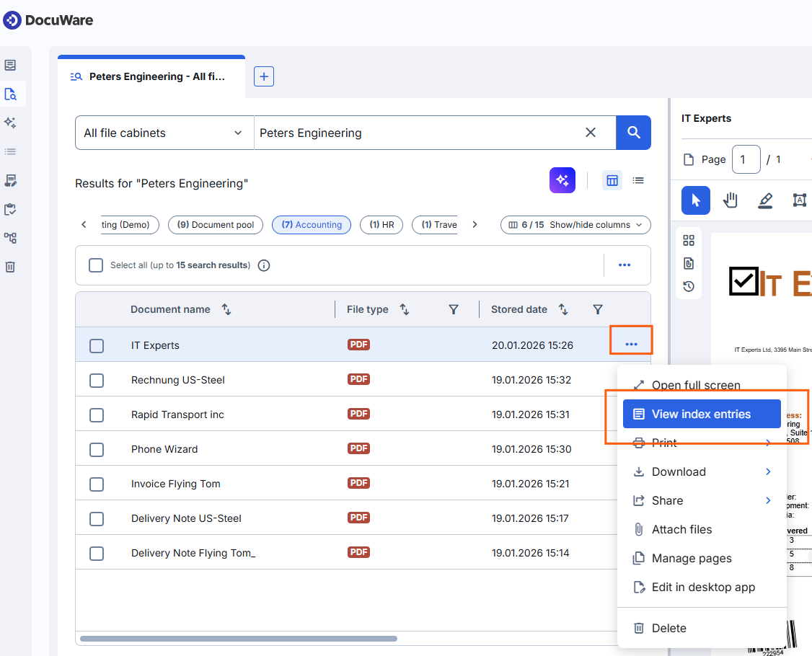The width and height of the screenshot is (812, 656).
Task: Check the Invoice Flying Tom checkbox
Action: pyautogui.click(x=97, y=484)
